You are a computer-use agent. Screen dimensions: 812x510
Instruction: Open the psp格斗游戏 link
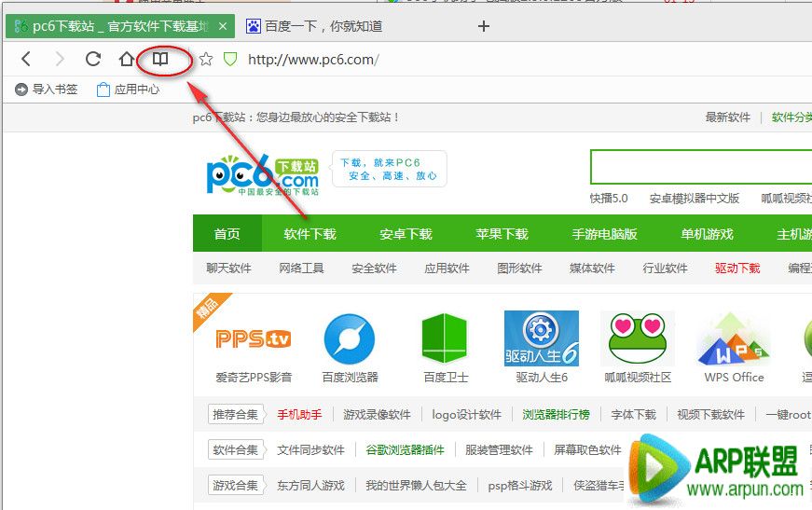point(520,486)
